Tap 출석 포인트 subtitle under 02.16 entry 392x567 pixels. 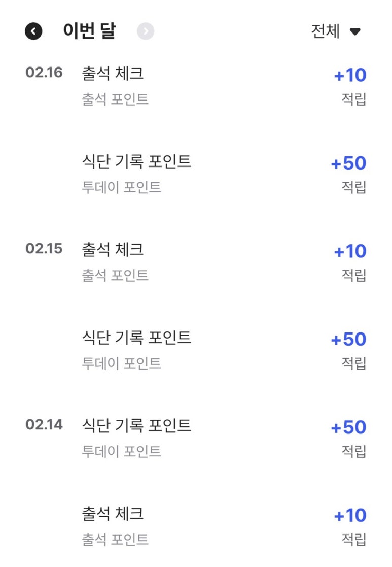pos(115,99)
